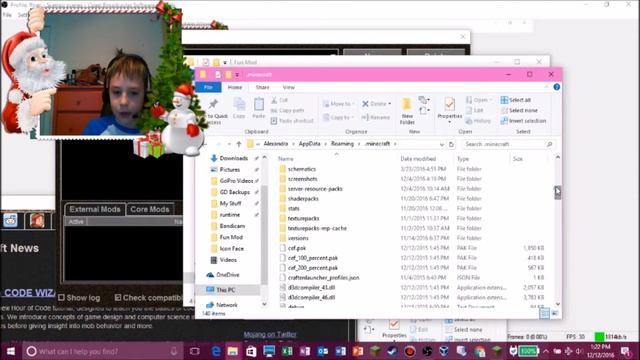Click the address bar refresh icon

[451, 144]
